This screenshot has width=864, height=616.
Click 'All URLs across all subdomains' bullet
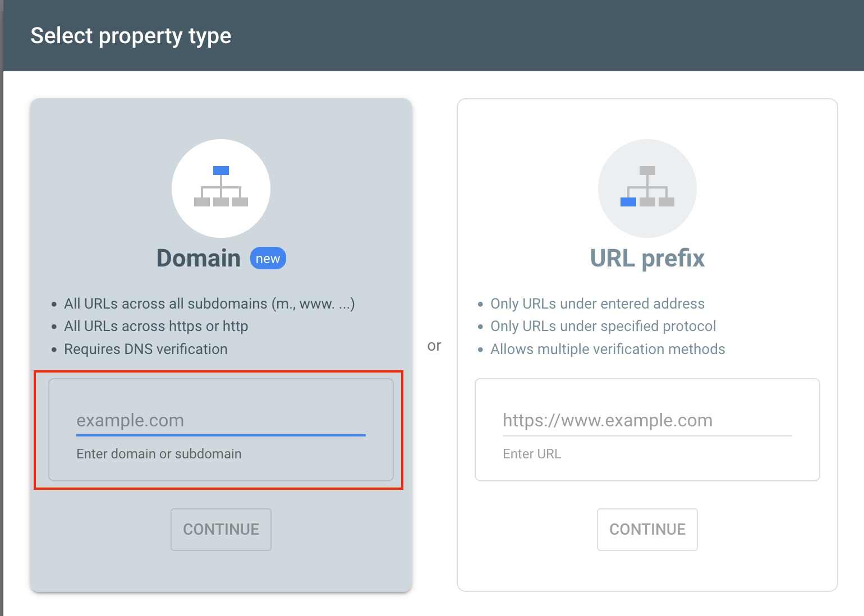click(x=209, y=304)
